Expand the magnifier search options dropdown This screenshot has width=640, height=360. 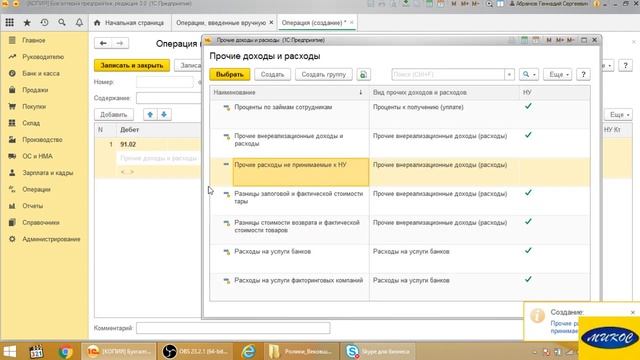coord(529,75)
